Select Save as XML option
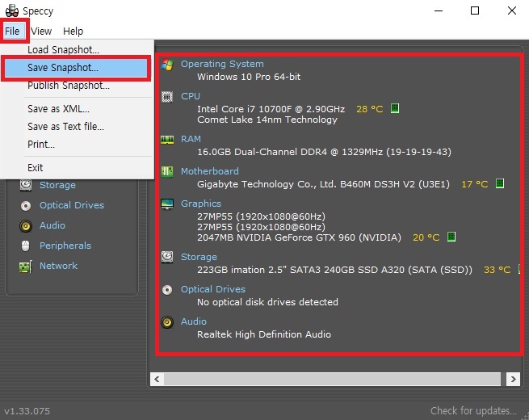The image size is (529, 420). click(x=77, y=108)
